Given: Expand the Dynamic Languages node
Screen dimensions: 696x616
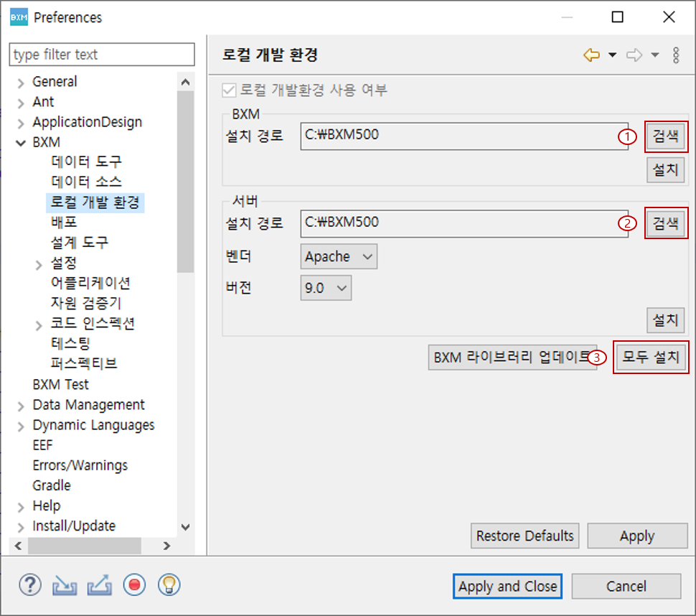Looking at the screenshot, I should [x=20, y=426].
